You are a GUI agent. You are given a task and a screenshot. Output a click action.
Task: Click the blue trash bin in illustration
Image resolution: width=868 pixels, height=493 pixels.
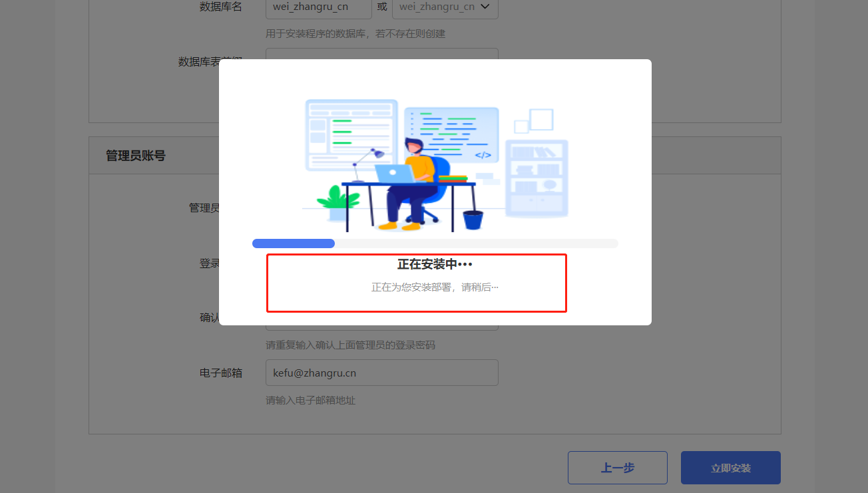[473, 220]
